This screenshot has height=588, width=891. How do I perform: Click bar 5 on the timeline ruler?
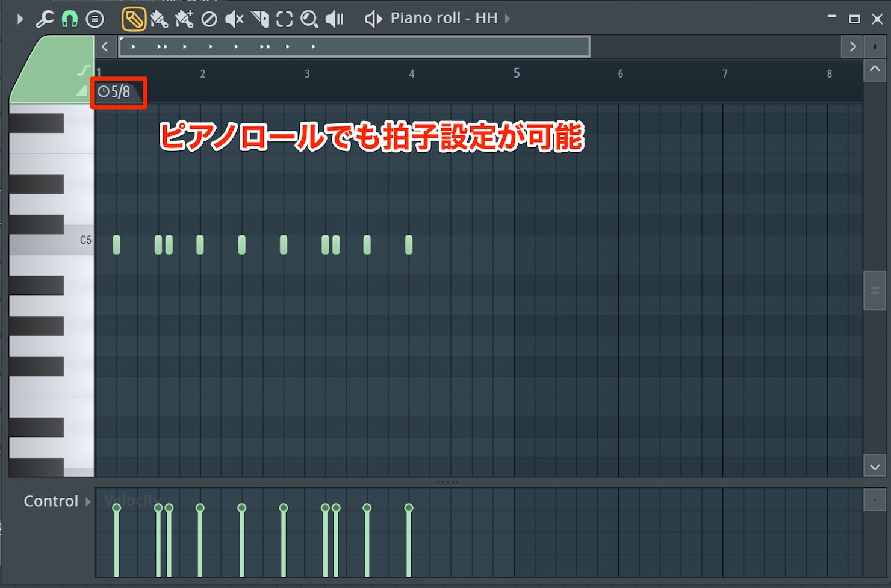pyautogui.click(x=517, y=73)
